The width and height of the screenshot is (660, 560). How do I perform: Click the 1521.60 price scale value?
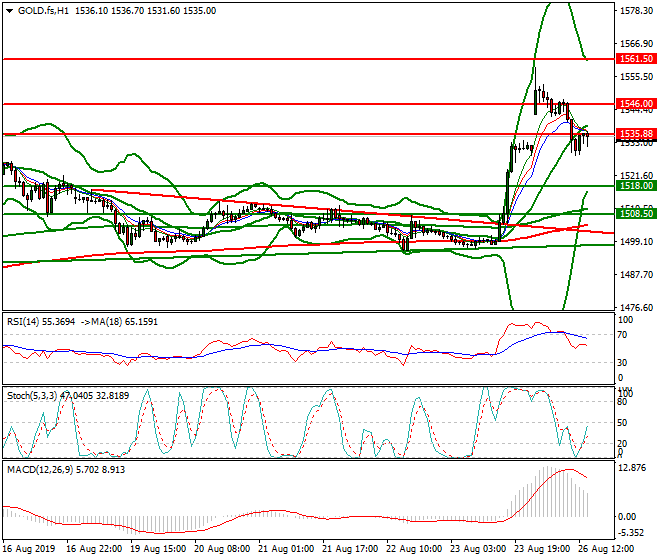click(636, 176)
